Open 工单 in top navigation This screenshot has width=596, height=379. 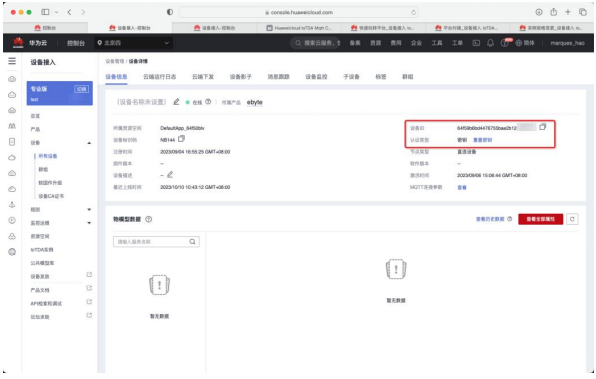click(457, 43)
